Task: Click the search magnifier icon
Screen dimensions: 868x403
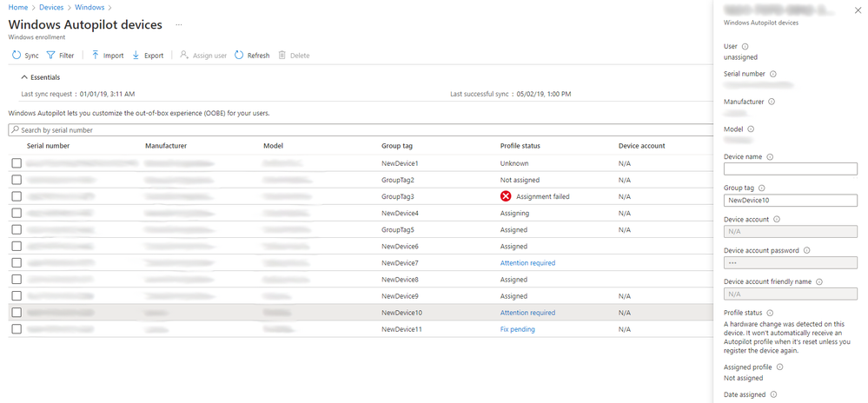Action: click(x=15, y=130)
